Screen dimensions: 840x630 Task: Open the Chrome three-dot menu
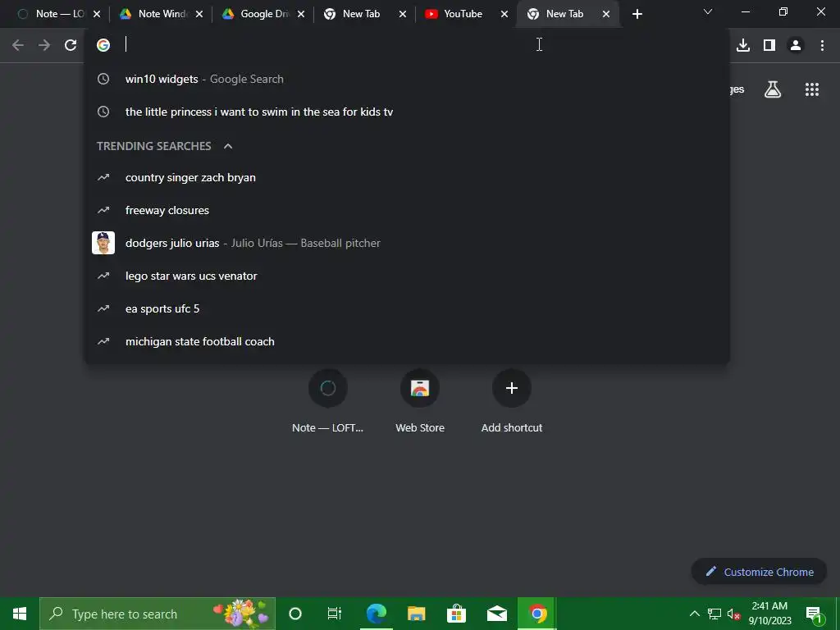(822, 45)
